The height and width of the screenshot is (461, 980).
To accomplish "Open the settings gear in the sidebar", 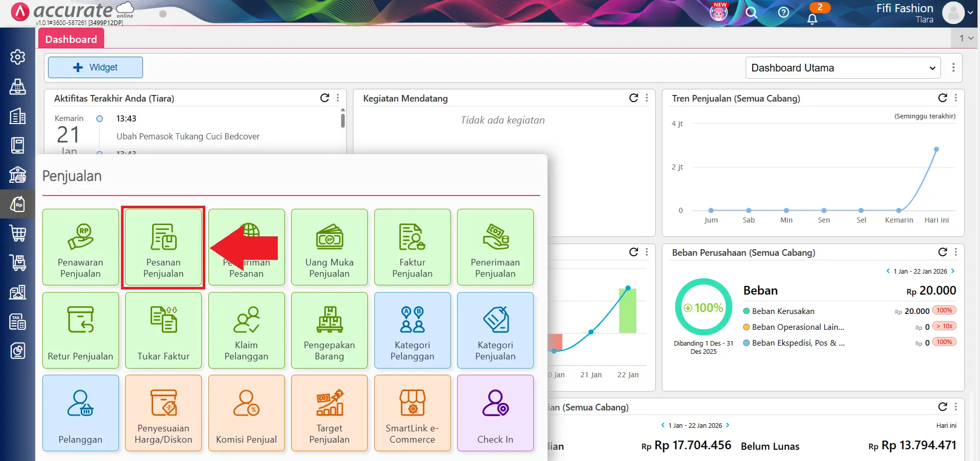I will (x=18, y=57).
